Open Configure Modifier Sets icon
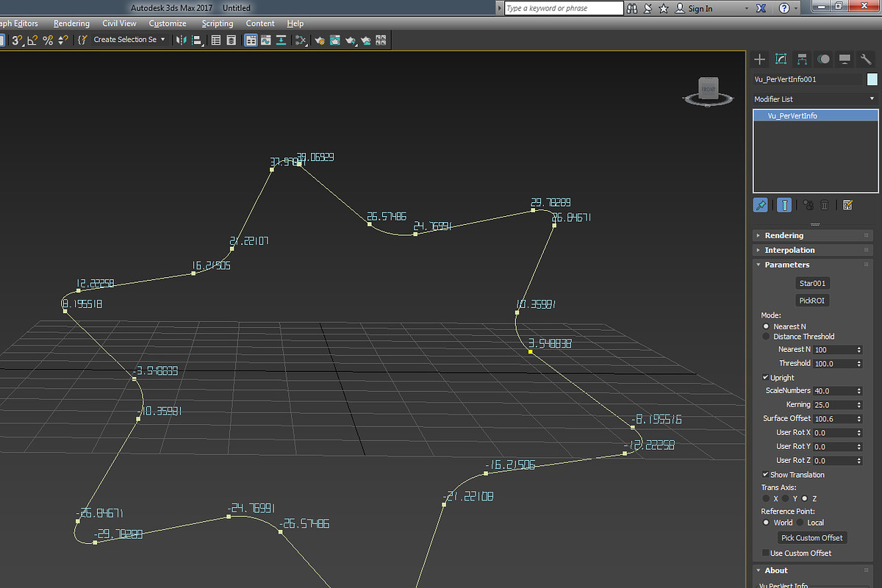 (847, 205)
